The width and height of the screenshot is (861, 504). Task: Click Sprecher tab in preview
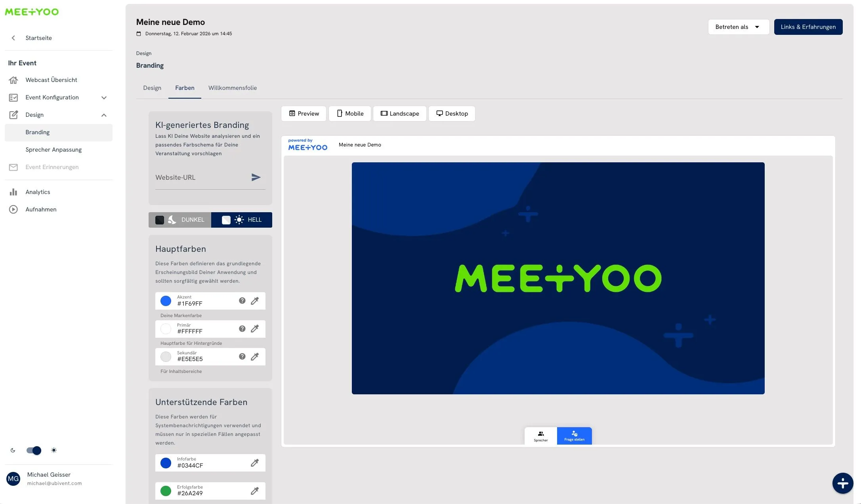(x=541, y=436)
